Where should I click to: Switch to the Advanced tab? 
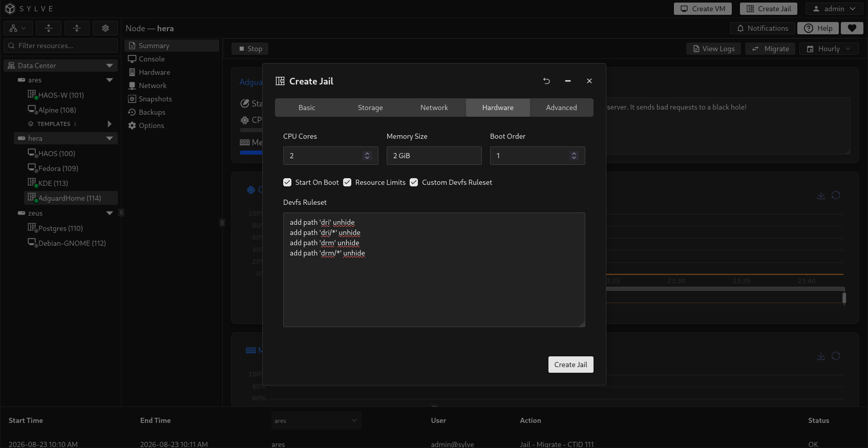coord(561,108)
